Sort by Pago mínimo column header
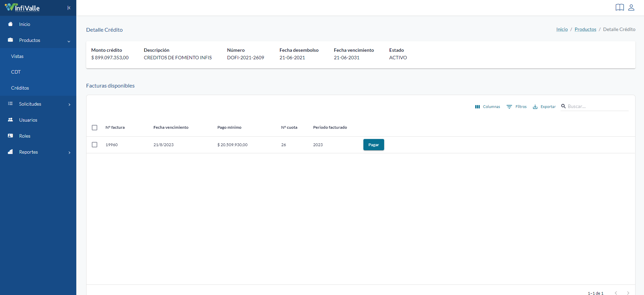The width and height of the screenshot is (644, 295). point(229,127)
